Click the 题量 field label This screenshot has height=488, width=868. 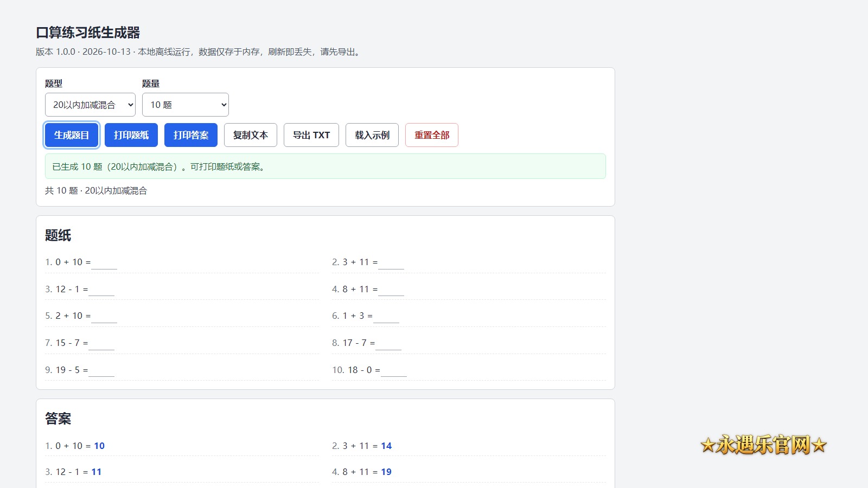151,84
